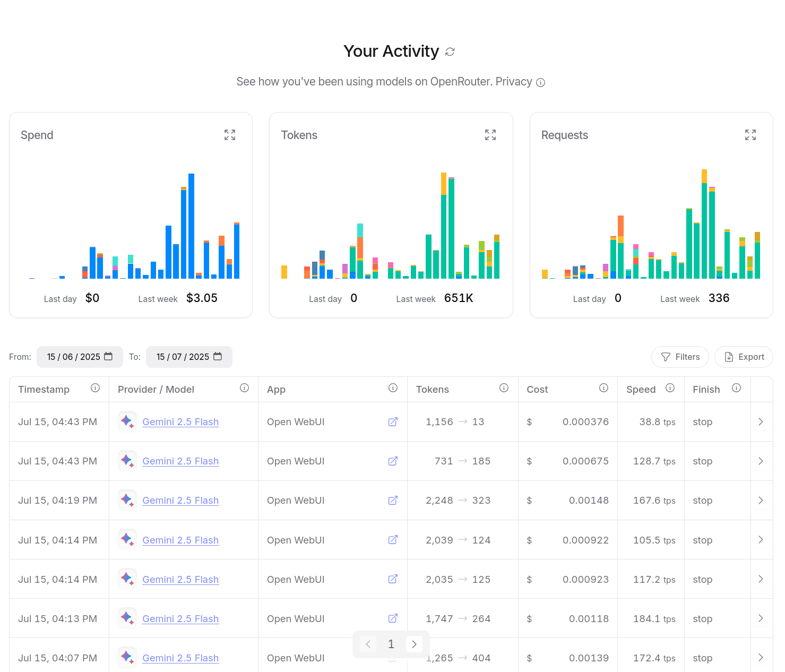The height and width of the screenshot is (672, 785).
Task: Click Gemini logo in the 0.000376 cost row
Action: (x=127, y=421)
